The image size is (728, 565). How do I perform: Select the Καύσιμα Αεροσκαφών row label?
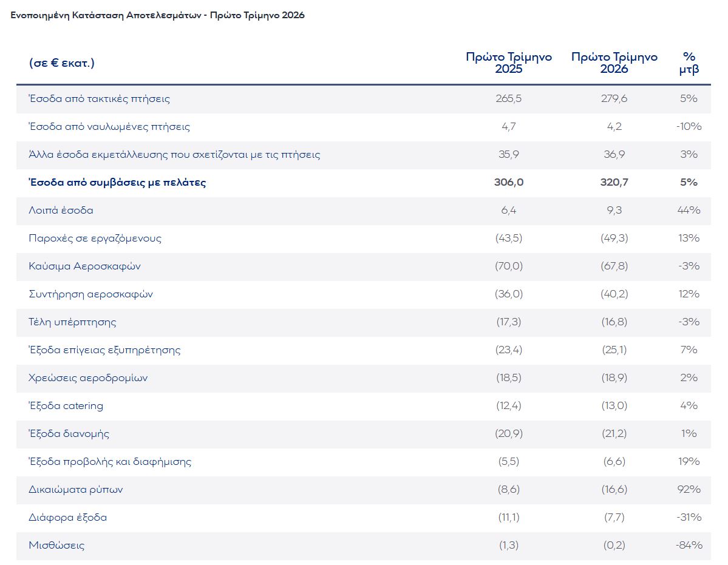point(84,266)
